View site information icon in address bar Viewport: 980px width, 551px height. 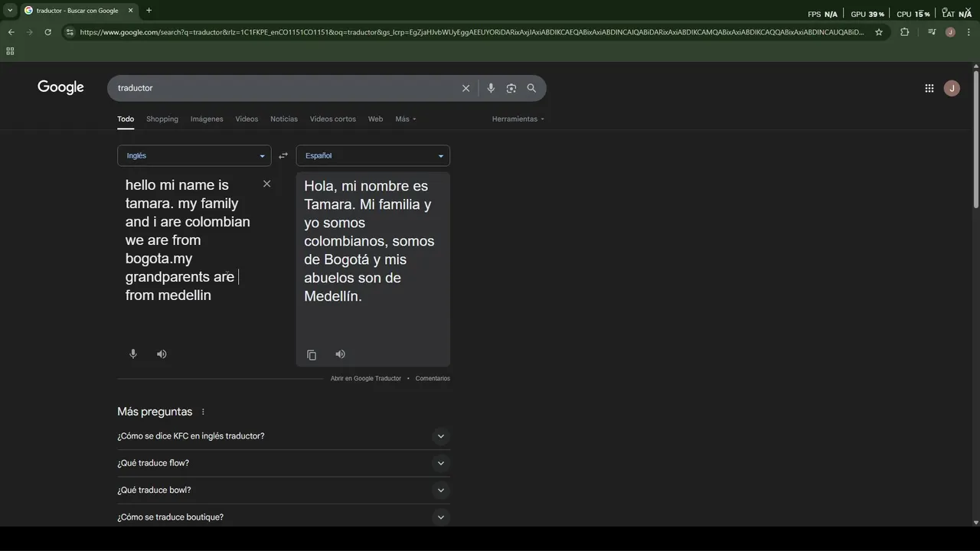pyautogui.click(x=70, y=32)
